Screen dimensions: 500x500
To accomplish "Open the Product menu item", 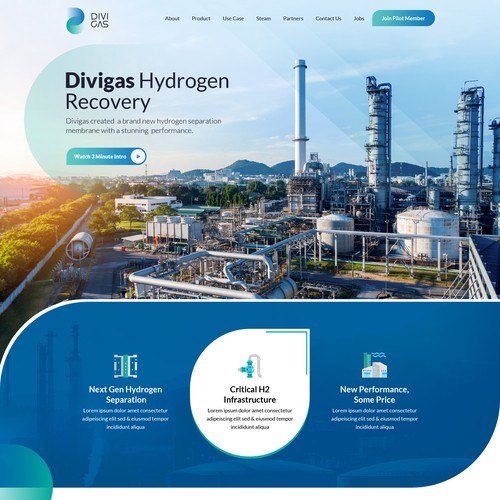I will [x=201, y=18].
